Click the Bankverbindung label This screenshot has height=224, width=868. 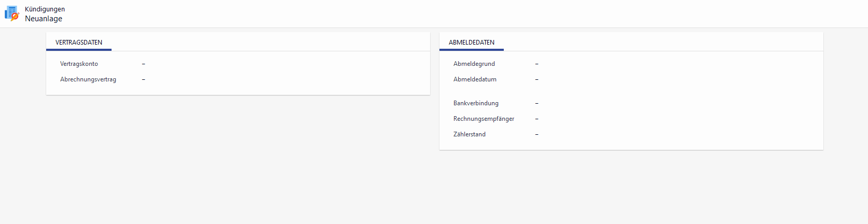pos(476,103)
